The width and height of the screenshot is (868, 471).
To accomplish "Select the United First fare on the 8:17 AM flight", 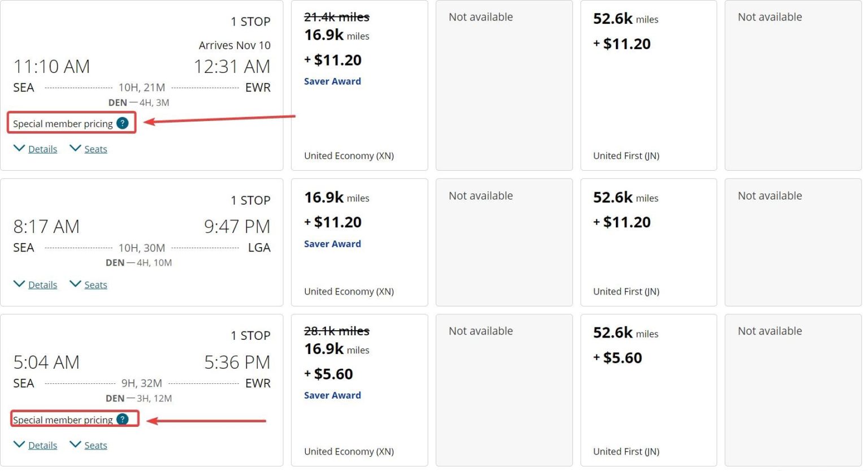I will click(x=648, y=242).
